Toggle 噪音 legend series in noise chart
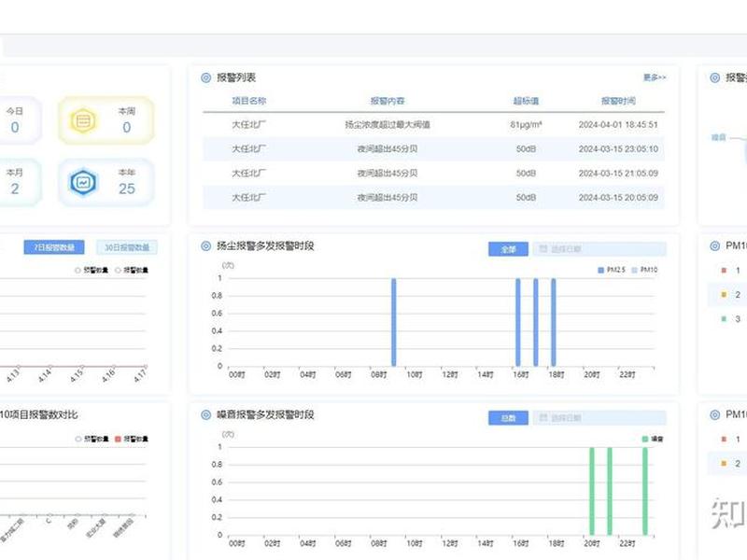Viewport: 747px width, 560px height. coord(653,439)
